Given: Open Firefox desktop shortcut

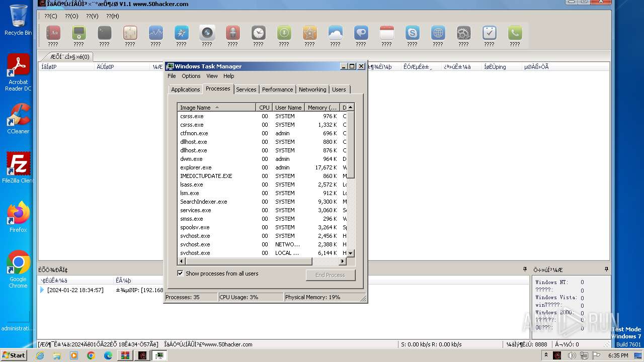Looking at the screenshot, I should (18, 217).
